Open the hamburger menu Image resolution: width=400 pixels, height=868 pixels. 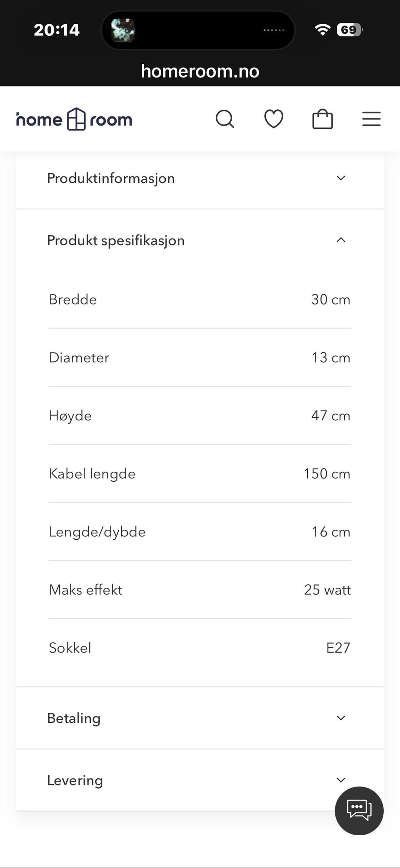pyautogui.click(x=371, y=119)
